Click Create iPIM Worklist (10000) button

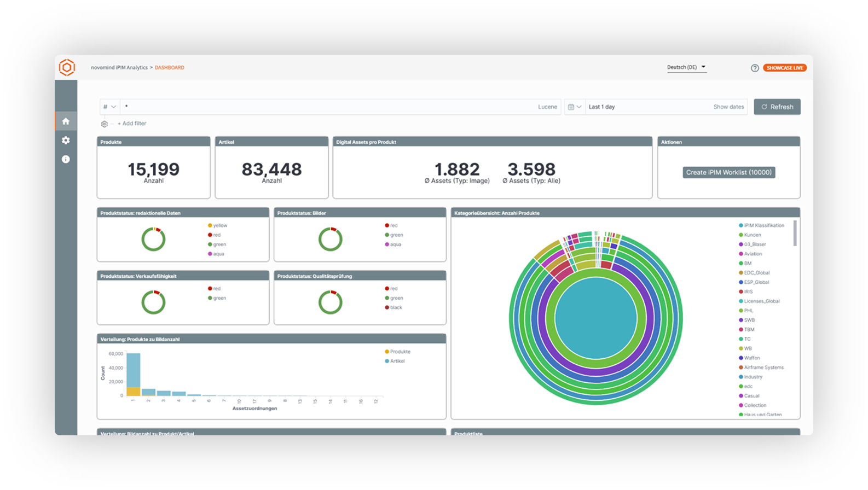[729, 172]
